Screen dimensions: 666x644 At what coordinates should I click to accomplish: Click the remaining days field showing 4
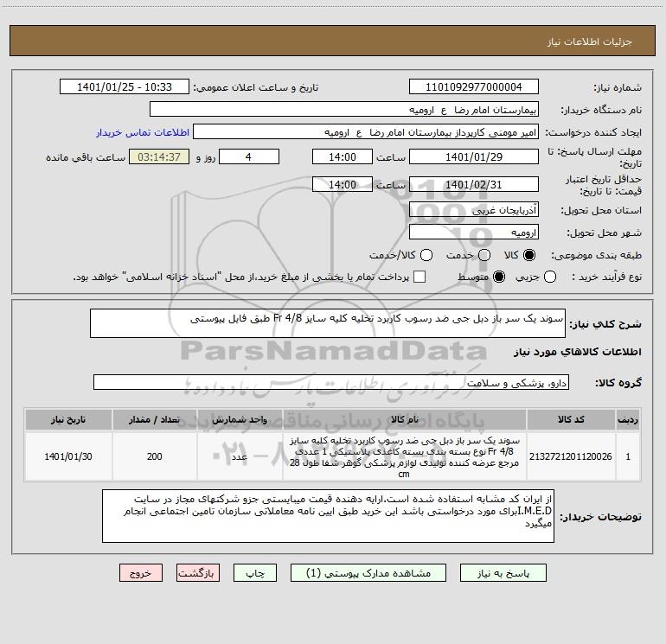(x=248, y=156)
